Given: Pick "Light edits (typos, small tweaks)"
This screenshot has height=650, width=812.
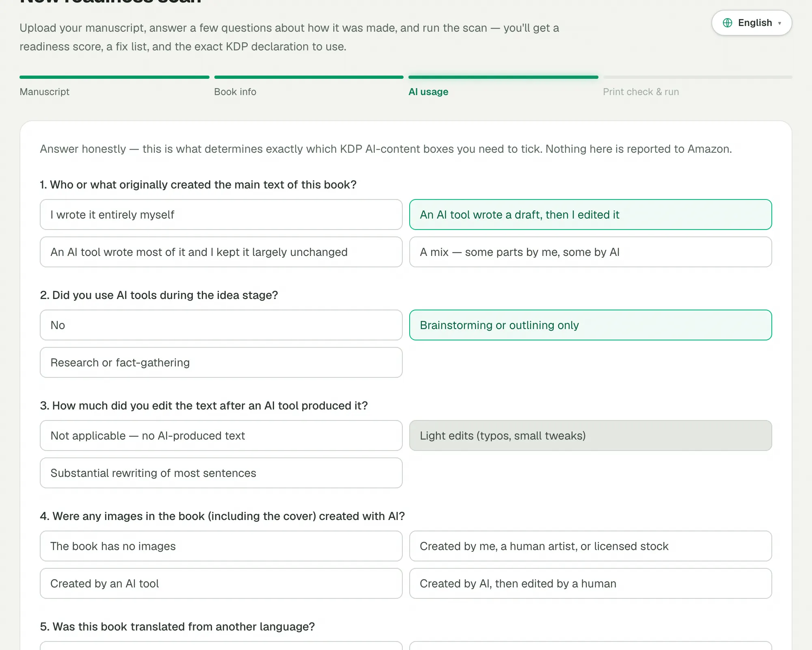Looking at the screenshot, I should point(590,435).
